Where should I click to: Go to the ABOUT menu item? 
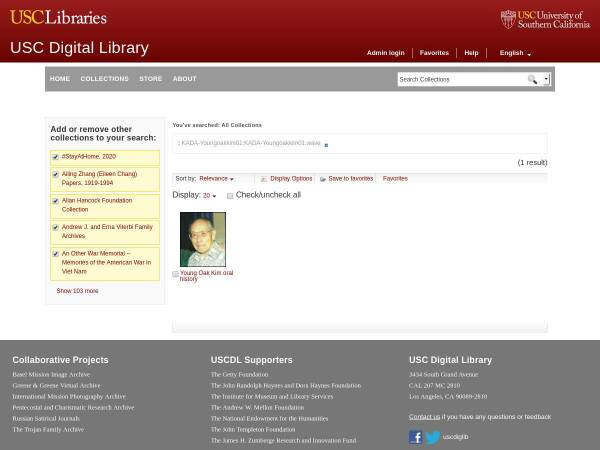coord(184,79)
